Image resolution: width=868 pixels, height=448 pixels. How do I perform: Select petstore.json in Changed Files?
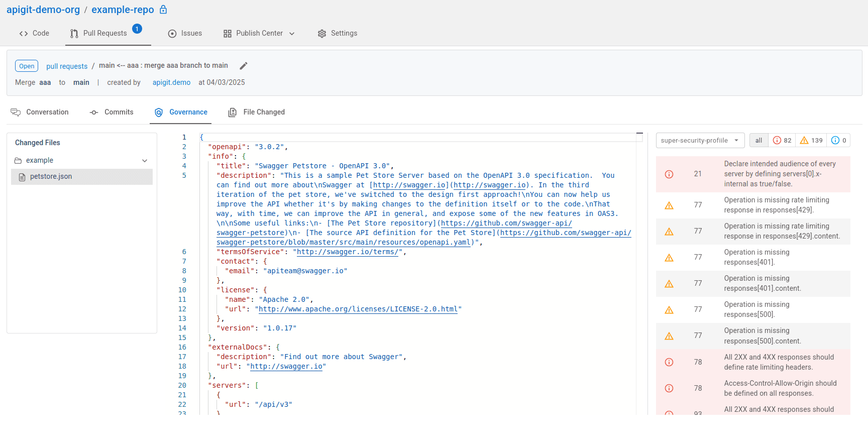click(x=82, y=177)
